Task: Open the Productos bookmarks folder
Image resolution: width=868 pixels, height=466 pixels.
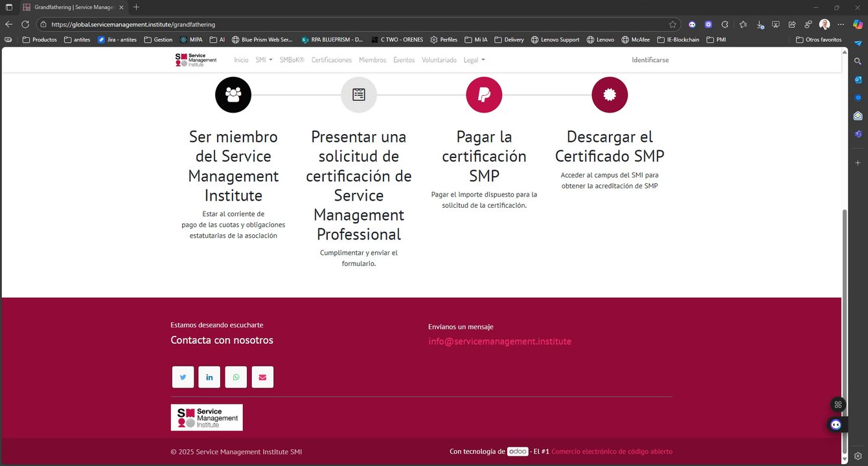Action: tap(40, 39)
